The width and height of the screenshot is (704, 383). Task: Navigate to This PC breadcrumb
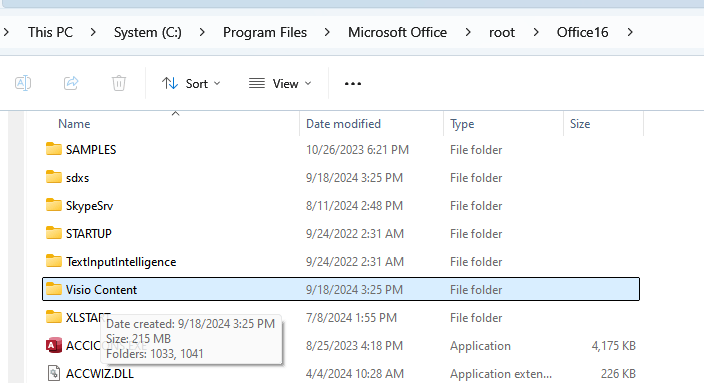[x=50, y=32]
